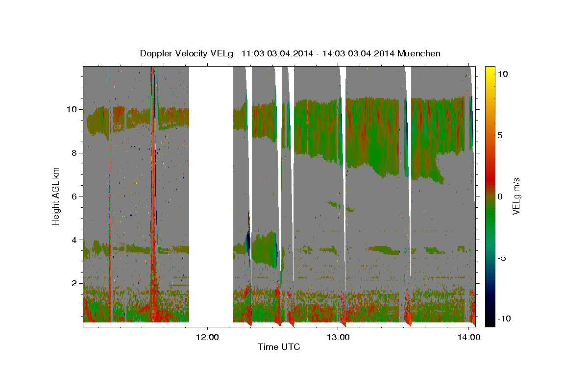Click the '14:00' time axis label
This screenshot has height=392, width=588.
coord(469,337)
